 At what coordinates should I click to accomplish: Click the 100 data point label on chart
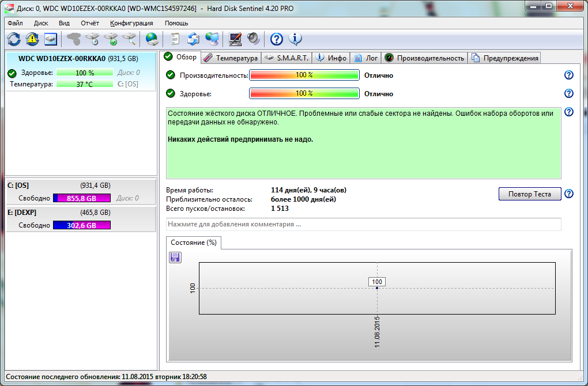coord(377,282)
